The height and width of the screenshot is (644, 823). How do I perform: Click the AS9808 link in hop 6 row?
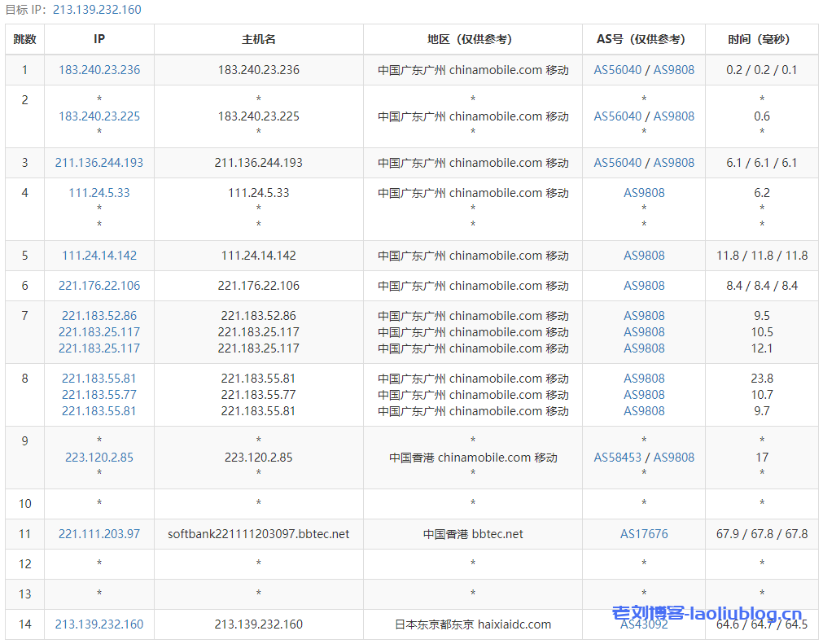[x=644, y=286]
